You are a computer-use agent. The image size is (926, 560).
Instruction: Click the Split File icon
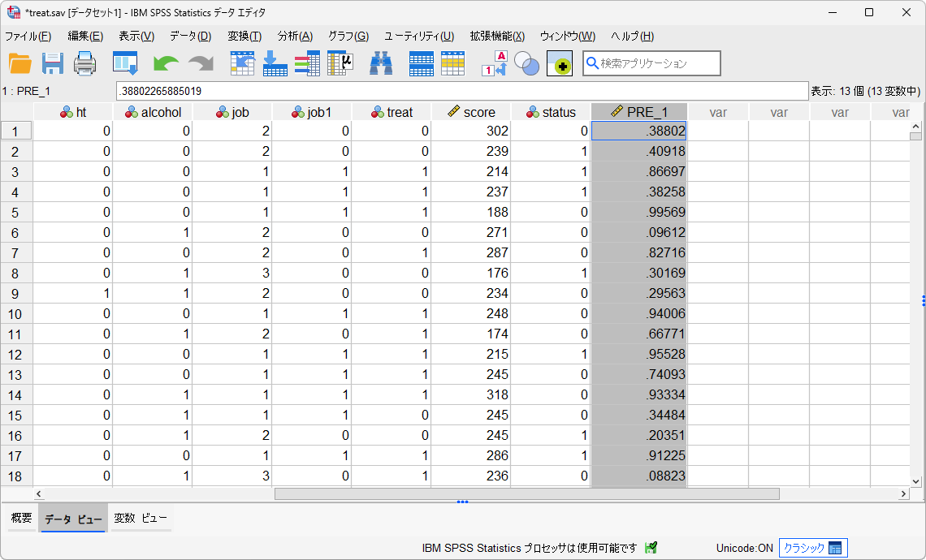pyautogui.click(x=421, y=63)
